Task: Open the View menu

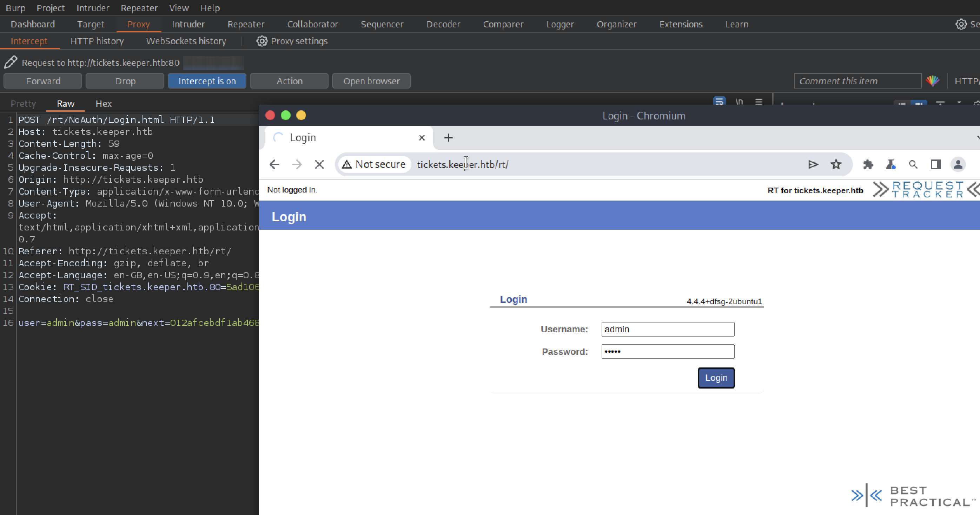Action: (179, 8)
